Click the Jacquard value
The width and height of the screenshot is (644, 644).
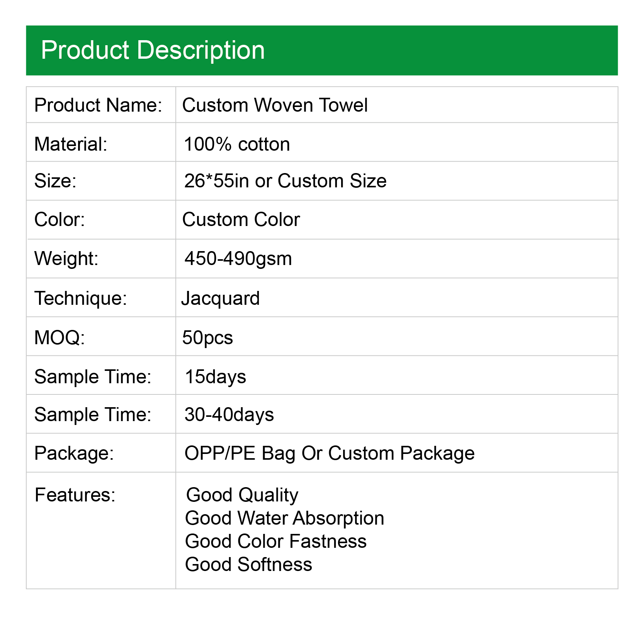click(221, 298)
